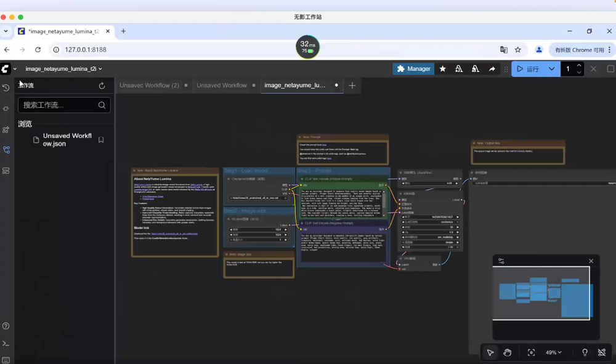The width and height of the screenshot is (616, 364).
Task: Bookmark the Unsaved Workflow.json file
Action: pos(101,140)
